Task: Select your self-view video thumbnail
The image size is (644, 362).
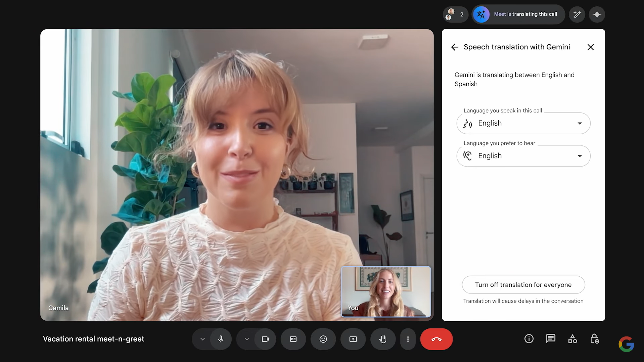Action: (386, 291)
